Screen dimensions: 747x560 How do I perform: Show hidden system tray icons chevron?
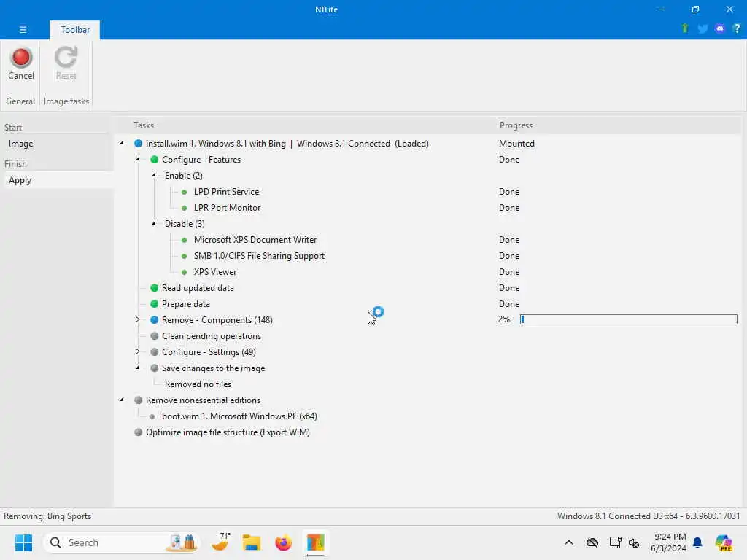pos(569,542)
